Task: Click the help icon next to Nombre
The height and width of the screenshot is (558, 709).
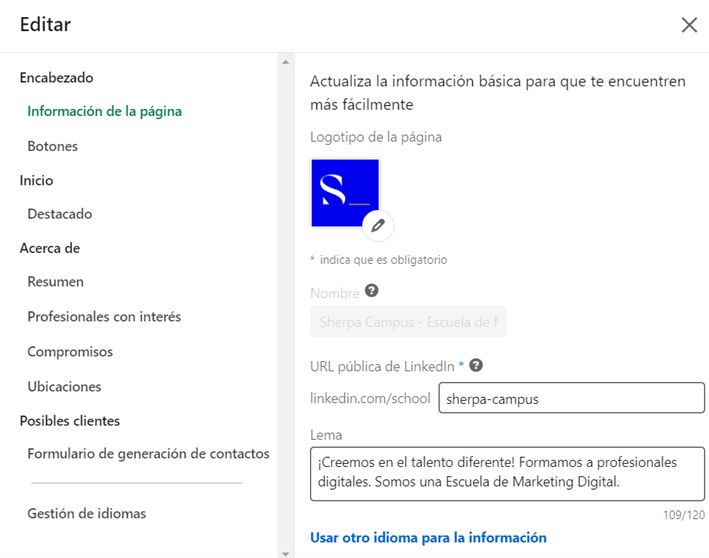Action: pyautogui.click(x=372, y=290)
